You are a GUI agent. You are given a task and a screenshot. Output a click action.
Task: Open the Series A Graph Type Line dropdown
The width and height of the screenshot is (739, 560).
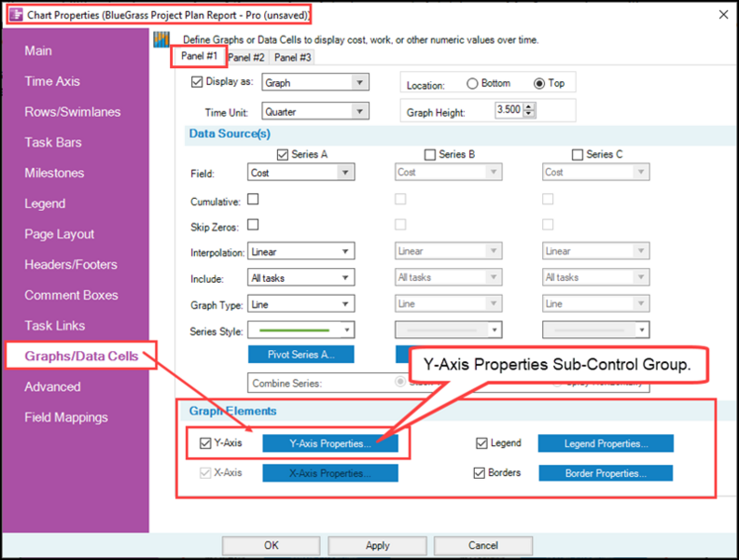pos(301,304)
